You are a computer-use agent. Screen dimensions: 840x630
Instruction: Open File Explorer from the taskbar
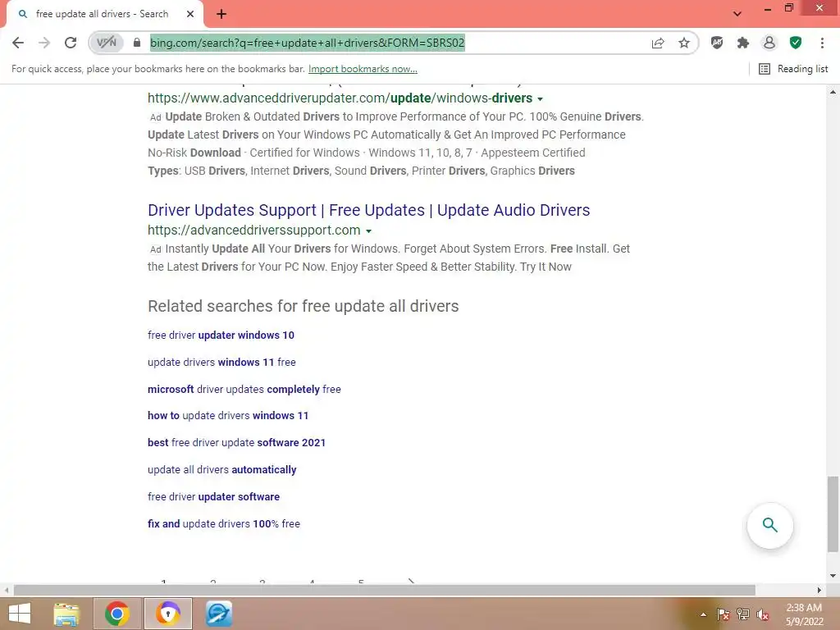pyautogui.click(x=66, y=614)
